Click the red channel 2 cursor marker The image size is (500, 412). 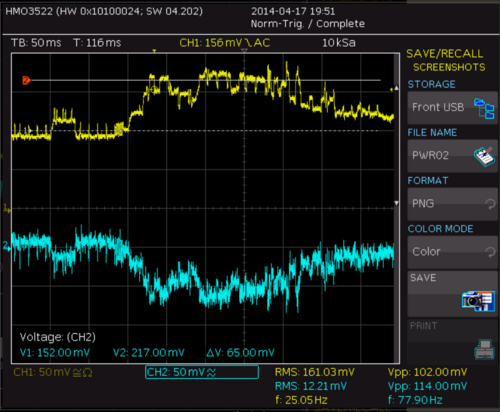point(26,80)
